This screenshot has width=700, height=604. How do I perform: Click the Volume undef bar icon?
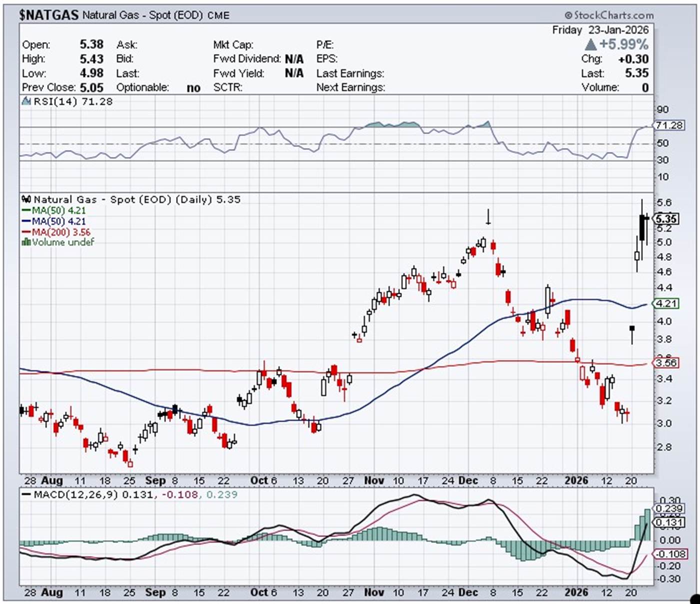pos(26,242)
